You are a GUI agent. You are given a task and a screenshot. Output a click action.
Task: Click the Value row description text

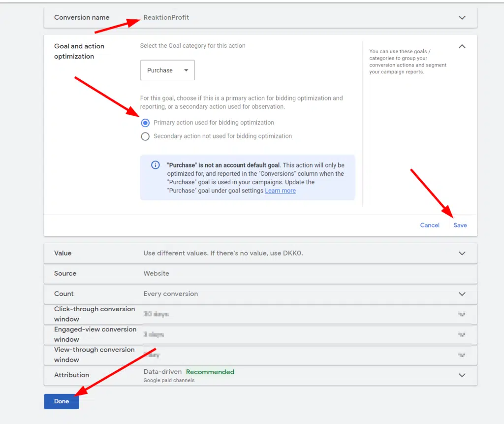223,253
